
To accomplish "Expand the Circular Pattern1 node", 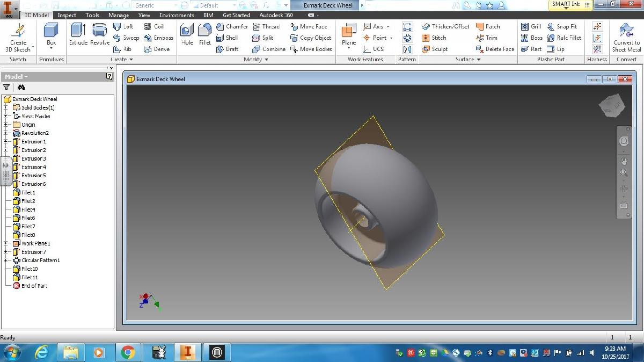I will (x=6, y=260).
